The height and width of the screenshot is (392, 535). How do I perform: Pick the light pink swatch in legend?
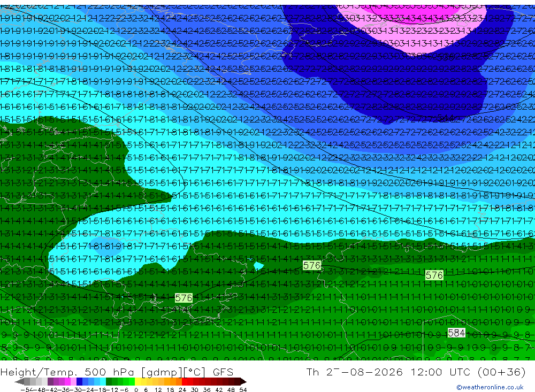[x=73, y=381]
